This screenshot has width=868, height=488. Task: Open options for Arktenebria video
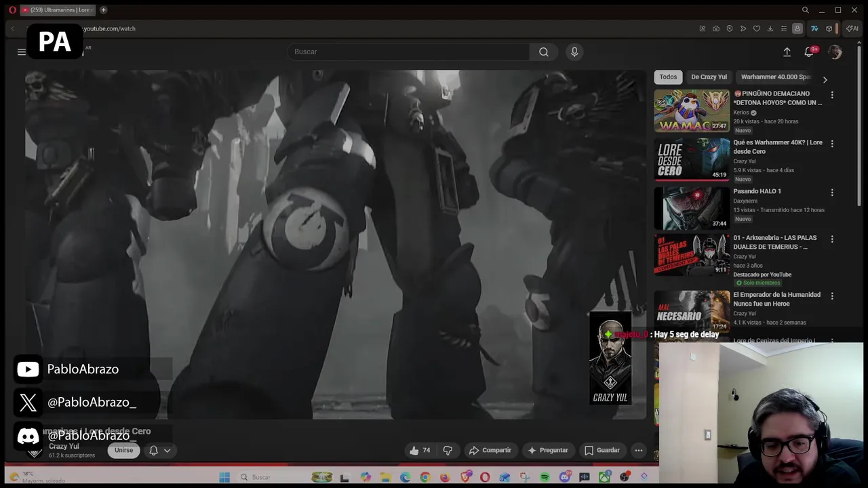pyautogui.click(x=832, y=239)
